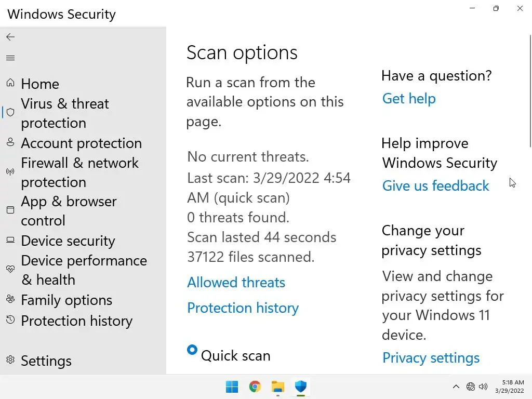Show hidden system tray icons chevron

point(456,387)
